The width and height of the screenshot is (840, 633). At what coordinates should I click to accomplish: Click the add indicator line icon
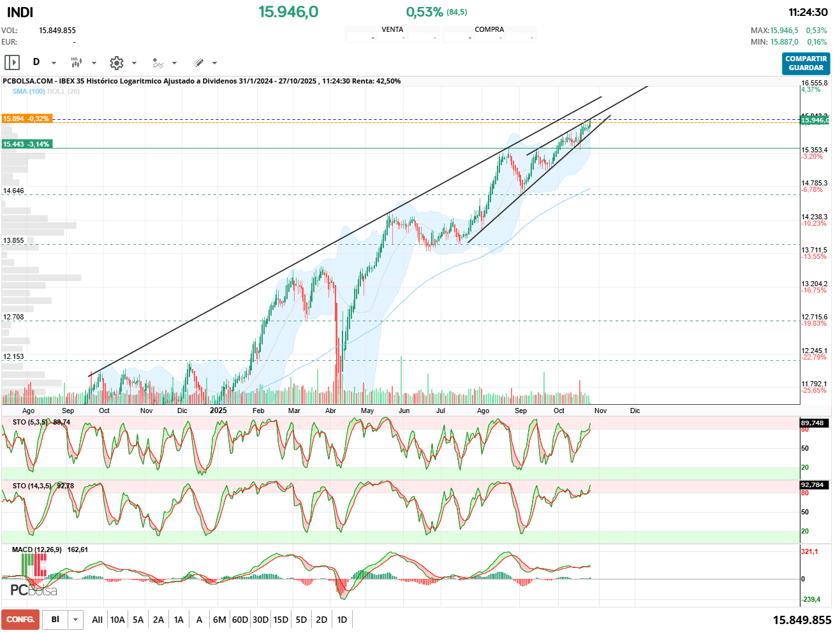click(x=158, y=62)
